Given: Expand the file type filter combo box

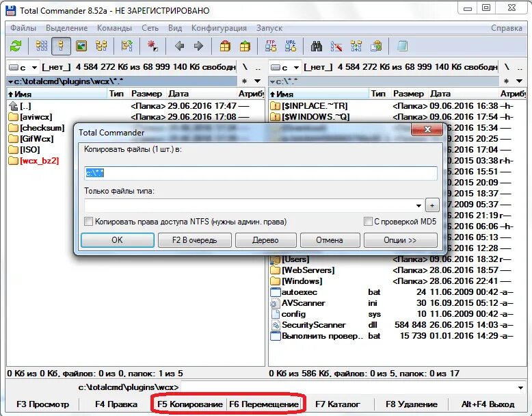Looking at the screenshot, I should pyautogui.click(x=418, y=205).
